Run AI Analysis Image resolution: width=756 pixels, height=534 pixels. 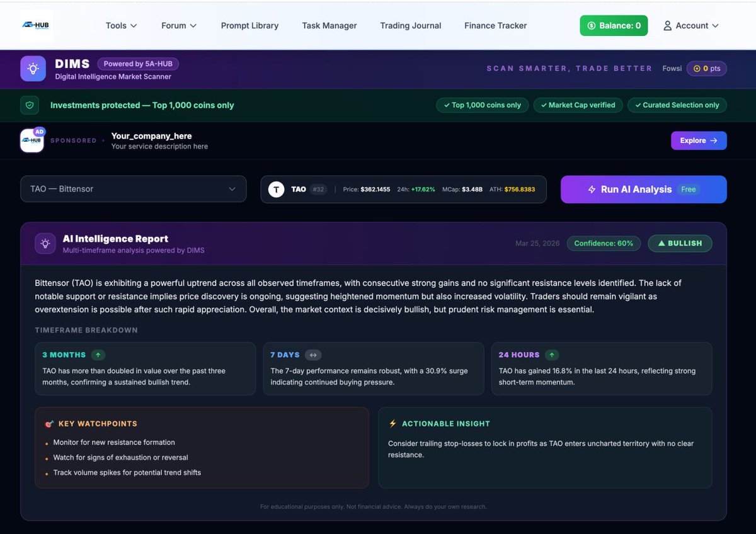click(x=644, y=189)
